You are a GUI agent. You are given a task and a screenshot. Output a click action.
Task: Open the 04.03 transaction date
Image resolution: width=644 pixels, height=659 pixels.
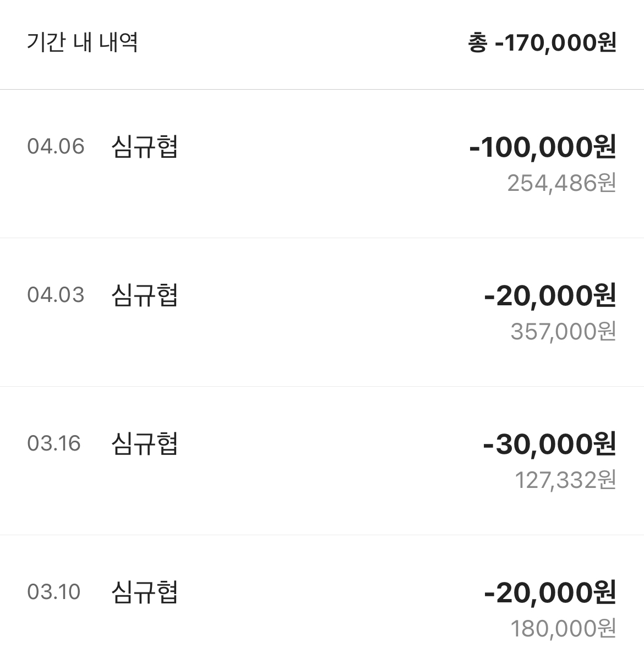point(56,295)
